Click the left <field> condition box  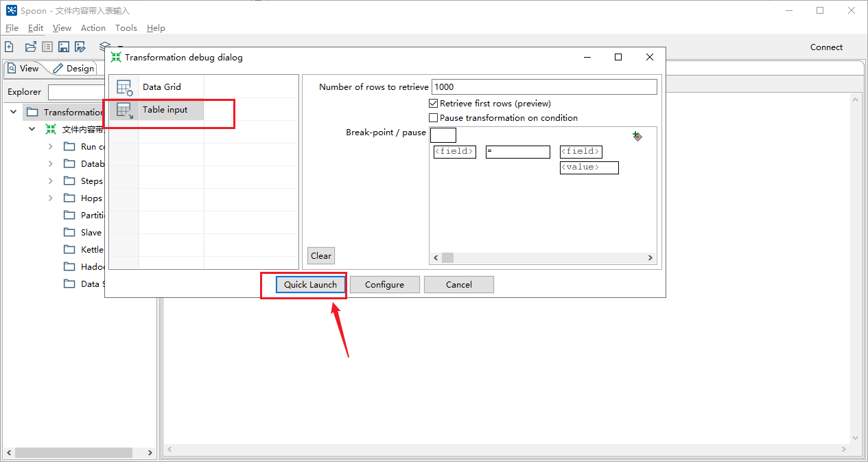pos(454,152)
